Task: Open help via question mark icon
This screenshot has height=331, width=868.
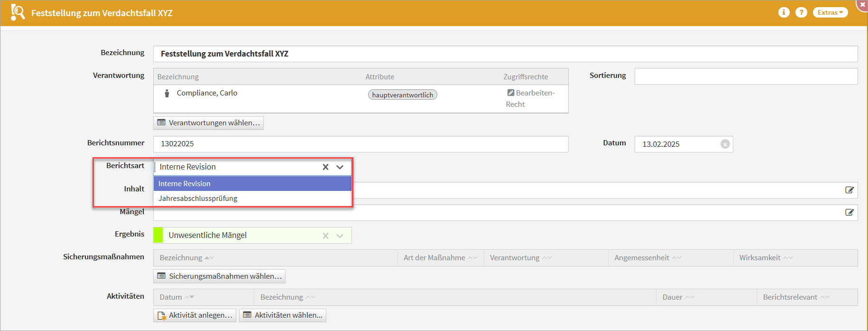Action: [x=801, y=12]
